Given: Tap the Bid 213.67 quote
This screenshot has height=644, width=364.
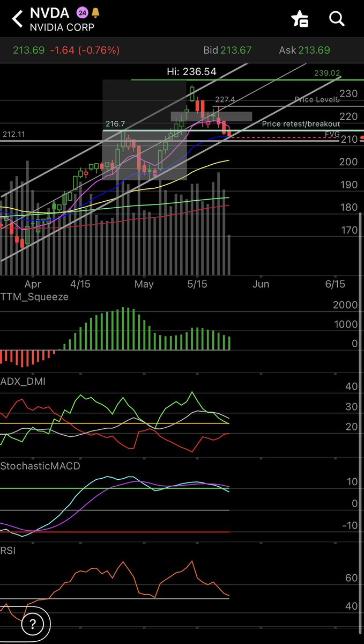Looking at the screenshot, I should (x=228, y=50).
